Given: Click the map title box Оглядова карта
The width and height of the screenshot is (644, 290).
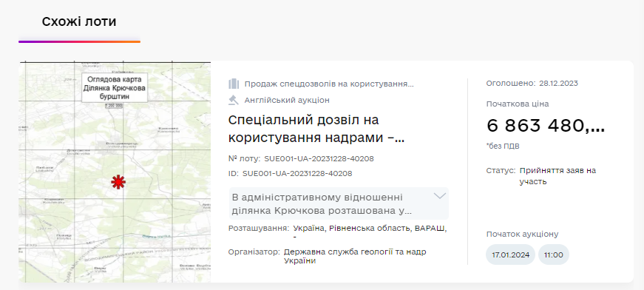Looking at the screenshot, I should 115,88.
